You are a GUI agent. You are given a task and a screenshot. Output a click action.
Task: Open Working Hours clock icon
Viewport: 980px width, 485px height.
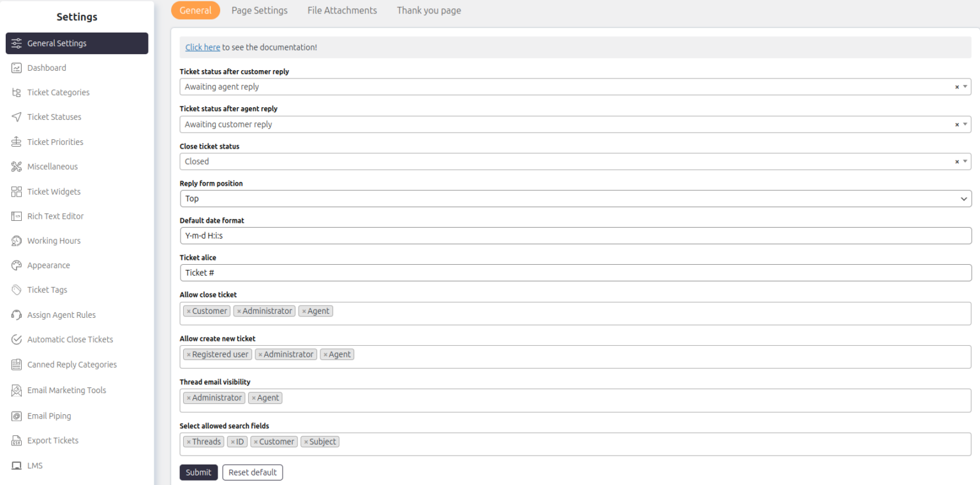pyautogui.click(x=17, y=241)
